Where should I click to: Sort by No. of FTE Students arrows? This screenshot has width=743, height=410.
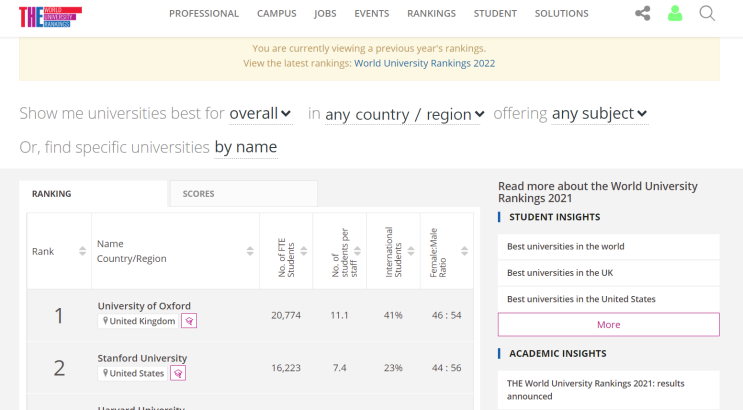tap(304, 251)
